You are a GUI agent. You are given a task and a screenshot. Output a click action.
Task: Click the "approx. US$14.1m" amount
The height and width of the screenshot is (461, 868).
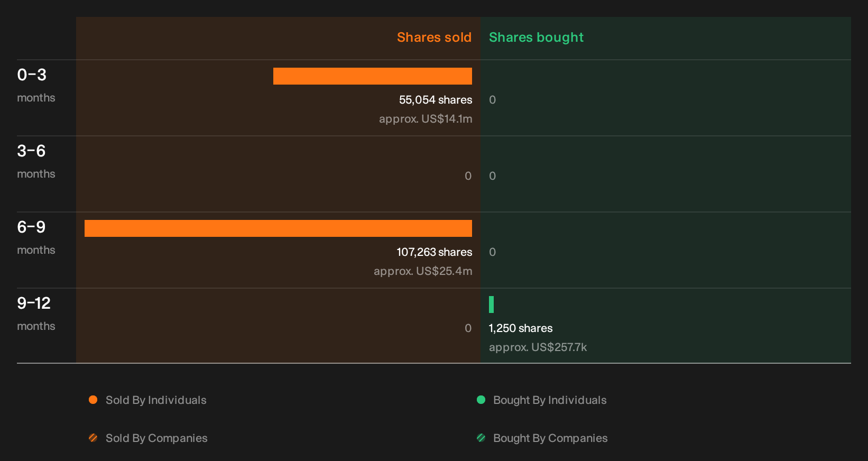click(426, 119)
